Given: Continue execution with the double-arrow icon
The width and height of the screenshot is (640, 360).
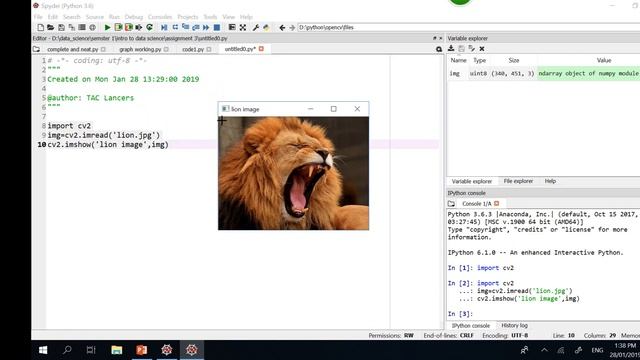Looking at the screenshot, I should tap(206, 27).
